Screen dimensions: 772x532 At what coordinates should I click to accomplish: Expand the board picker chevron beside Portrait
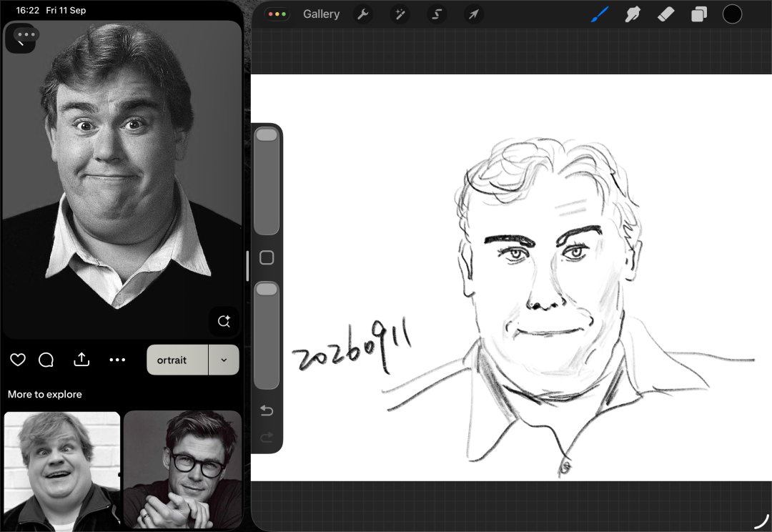tap(224, 360)
